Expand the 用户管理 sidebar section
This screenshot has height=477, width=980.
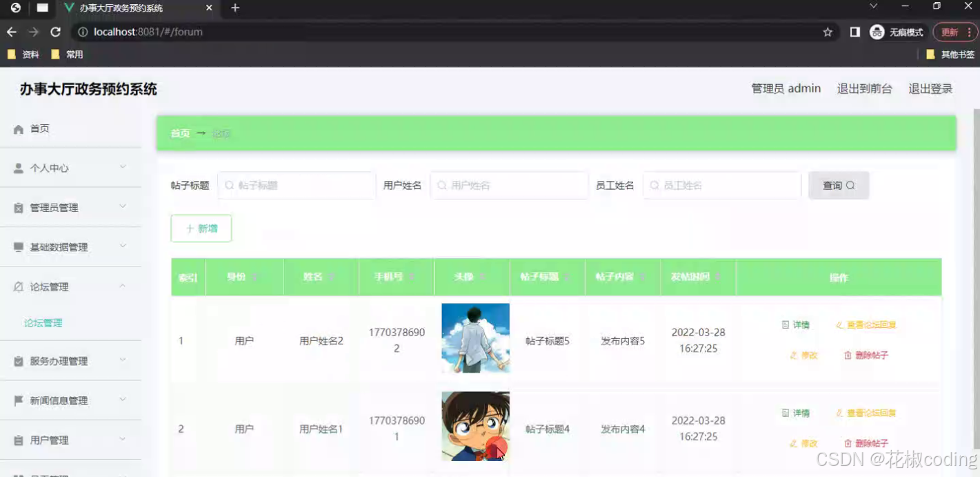click(x=62, y=440)
